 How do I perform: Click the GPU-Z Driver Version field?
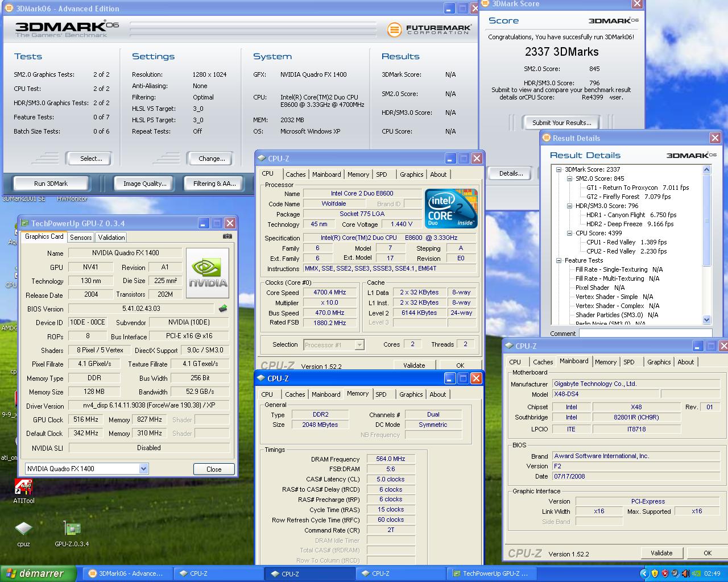[x=149, y=406]
